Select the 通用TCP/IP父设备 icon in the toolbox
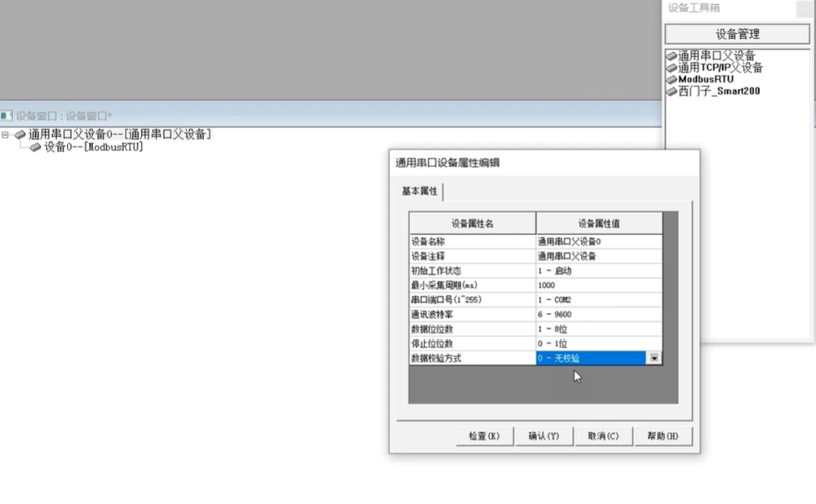 pos(672,68)
